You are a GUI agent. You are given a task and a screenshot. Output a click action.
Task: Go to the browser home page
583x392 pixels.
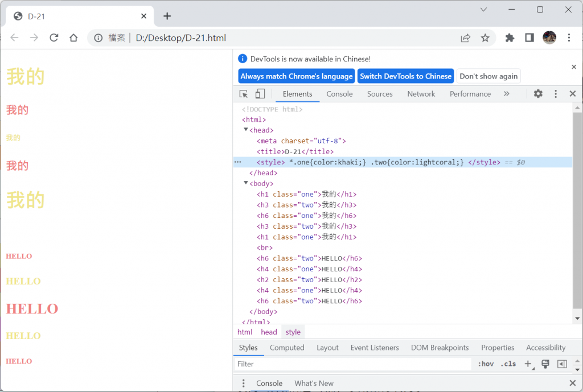point(73,38)
